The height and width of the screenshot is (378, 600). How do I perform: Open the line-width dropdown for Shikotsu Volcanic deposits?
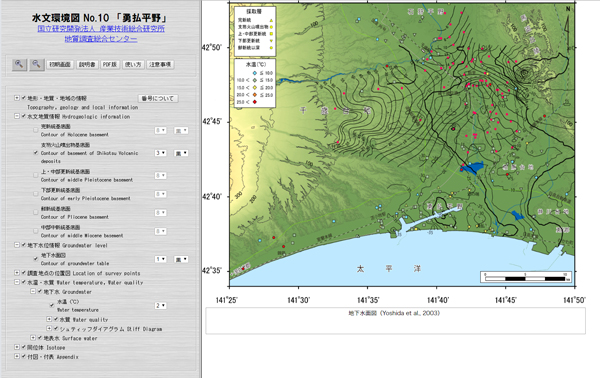[160, 153]
